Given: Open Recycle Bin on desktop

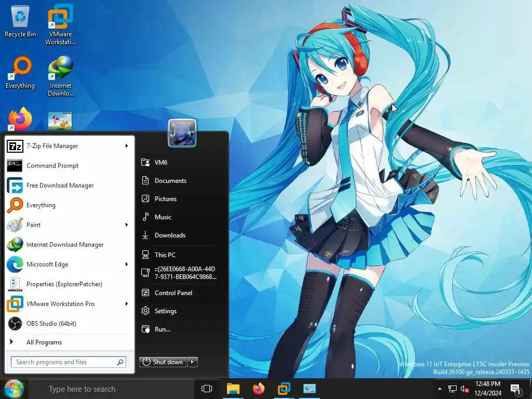Looking at the screenshot, I should 20,21.
